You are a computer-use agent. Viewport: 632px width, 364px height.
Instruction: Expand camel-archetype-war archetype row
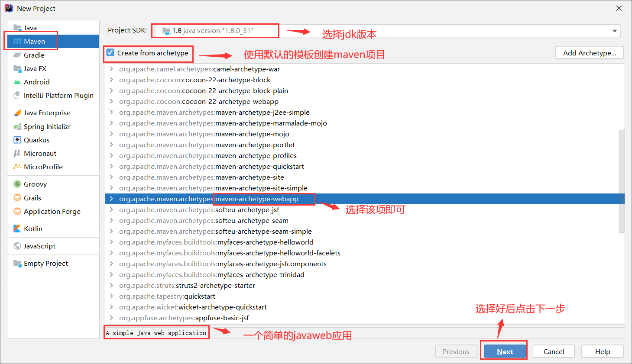click(x=111, y=69)
